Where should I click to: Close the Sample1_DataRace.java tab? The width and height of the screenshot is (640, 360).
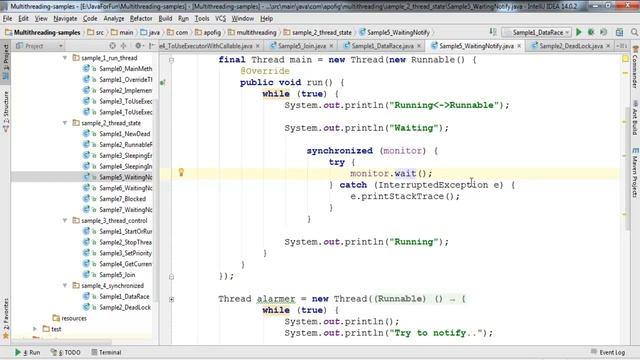(419, 46)
